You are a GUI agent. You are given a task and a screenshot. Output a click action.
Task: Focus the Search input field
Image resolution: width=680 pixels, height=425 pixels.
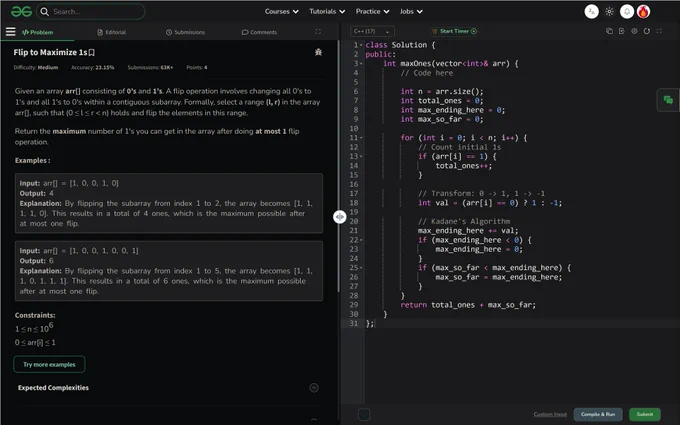(x=90, y=12)
